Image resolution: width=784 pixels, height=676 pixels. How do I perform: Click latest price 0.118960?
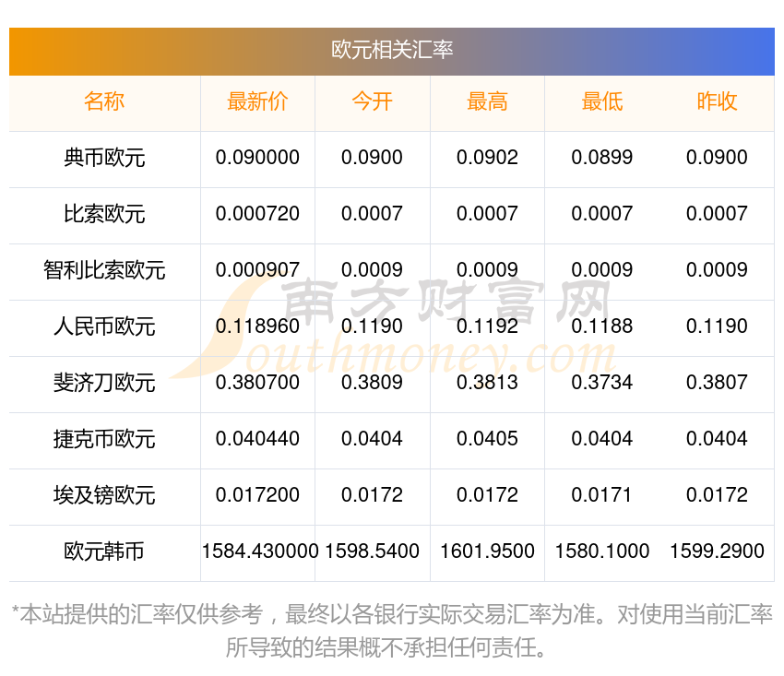pyautogui.click(x=257, y=326)
